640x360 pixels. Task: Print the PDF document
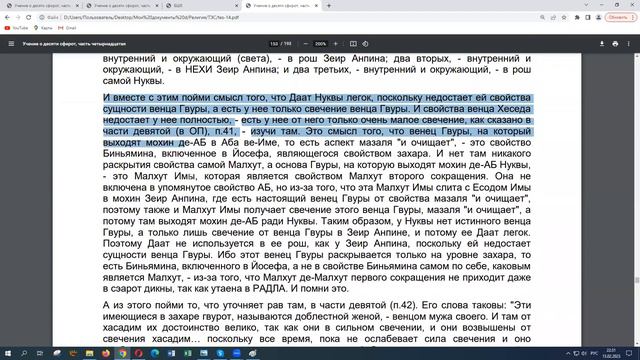click(615, 44)
